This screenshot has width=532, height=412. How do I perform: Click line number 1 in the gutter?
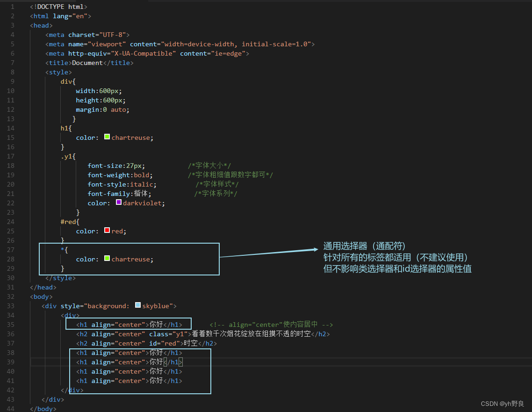point(12,7)
